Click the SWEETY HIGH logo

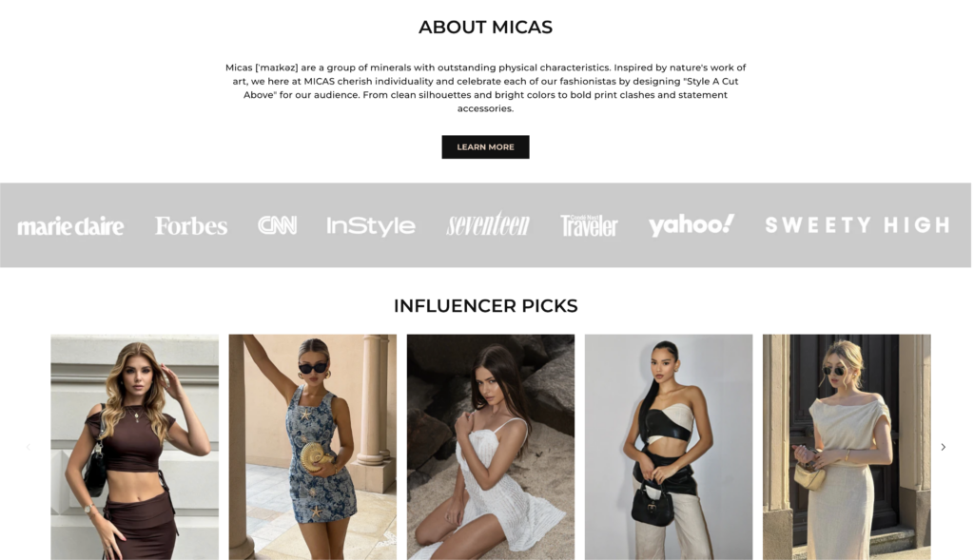pos(857,224)
